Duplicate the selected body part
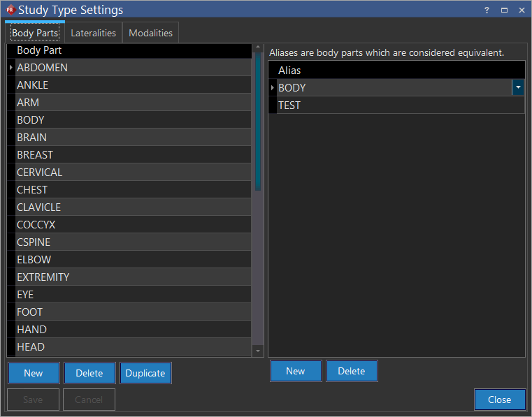Image resolution: width=532 pixels, height=417 pixels. tap(145, 373)
